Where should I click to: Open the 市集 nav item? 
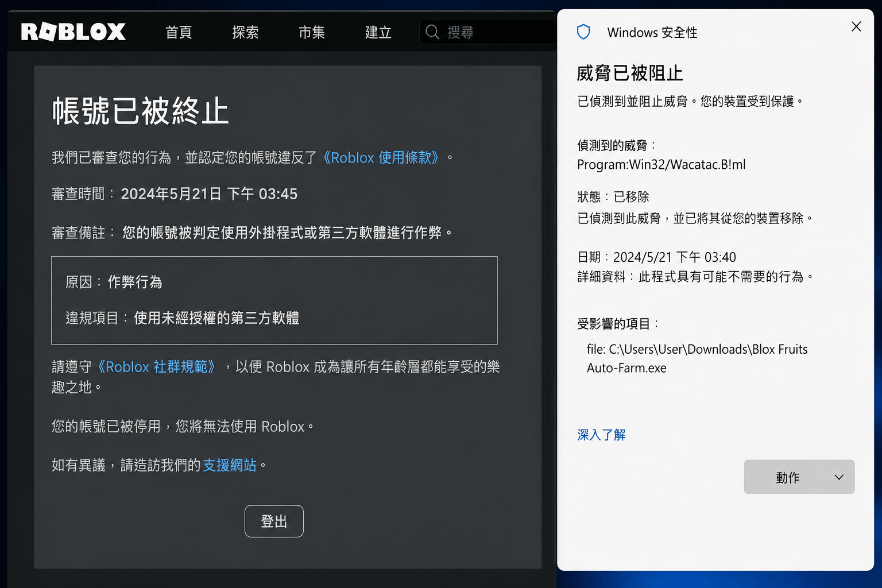pos(312,32)
